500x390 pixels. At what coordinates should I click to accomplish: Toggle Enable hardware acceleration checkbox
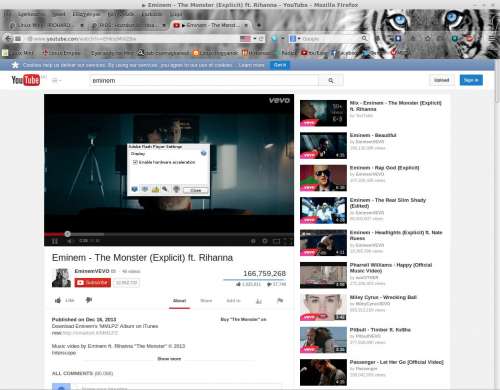point(135,162)
